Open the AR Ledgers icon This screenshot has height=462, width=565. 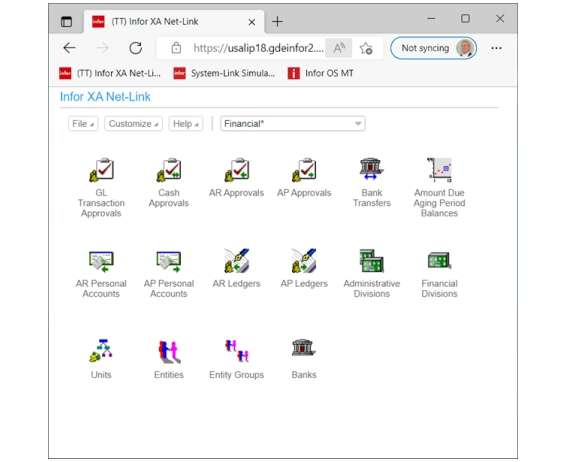[236, 261]
